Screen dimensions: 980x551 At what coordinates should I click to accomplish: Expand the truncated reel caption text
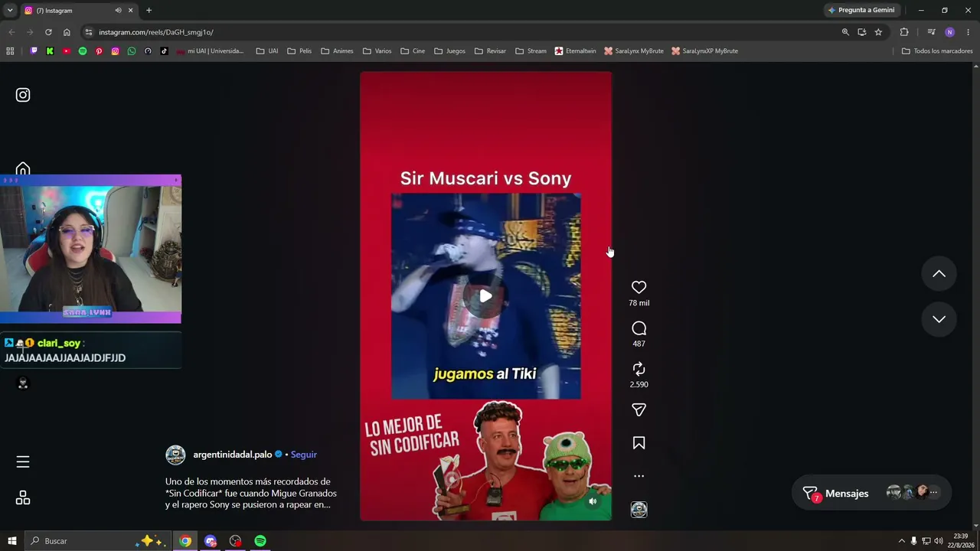(251, 494)
